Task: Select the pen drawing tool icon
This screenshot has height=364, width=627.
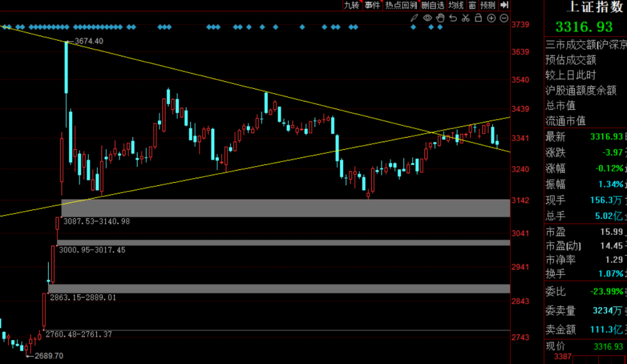Action: pyautogui.click(x=415, y=18)
